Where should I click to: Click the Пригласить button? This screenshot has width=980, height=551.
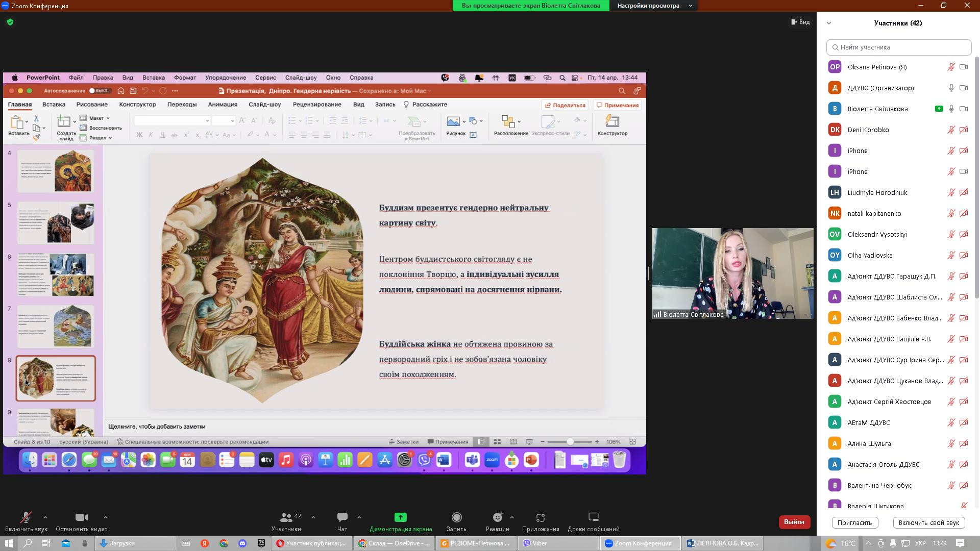854,522
